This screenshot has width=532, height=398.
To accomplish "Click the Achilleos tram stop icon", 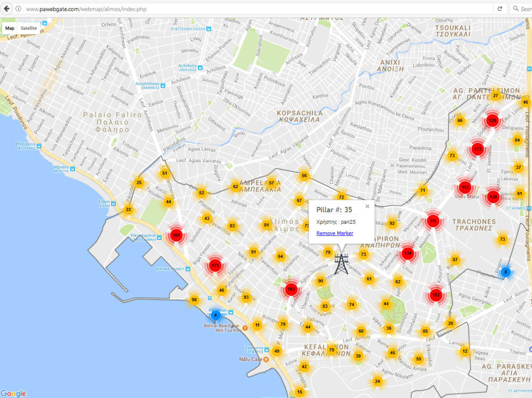I will coord(200,68).
